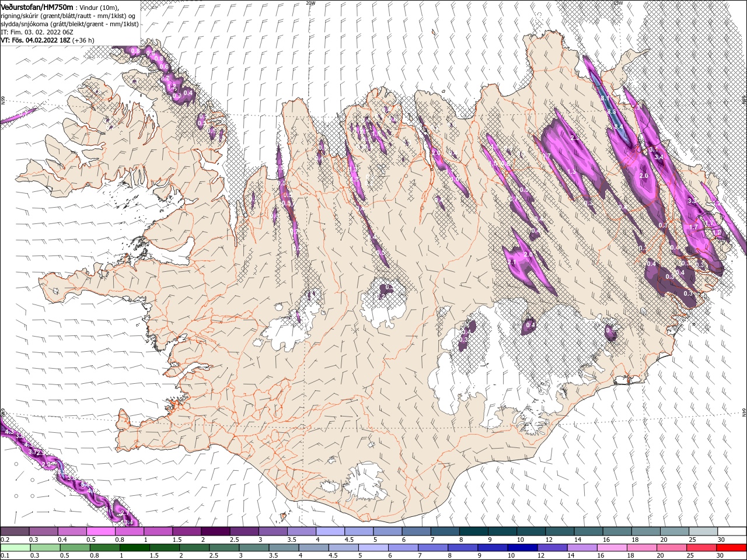The width and height of the screenshot is (747, 560).
Task: Click the light gray 25–30 snow legend swatch
Action: click(703, 531)
